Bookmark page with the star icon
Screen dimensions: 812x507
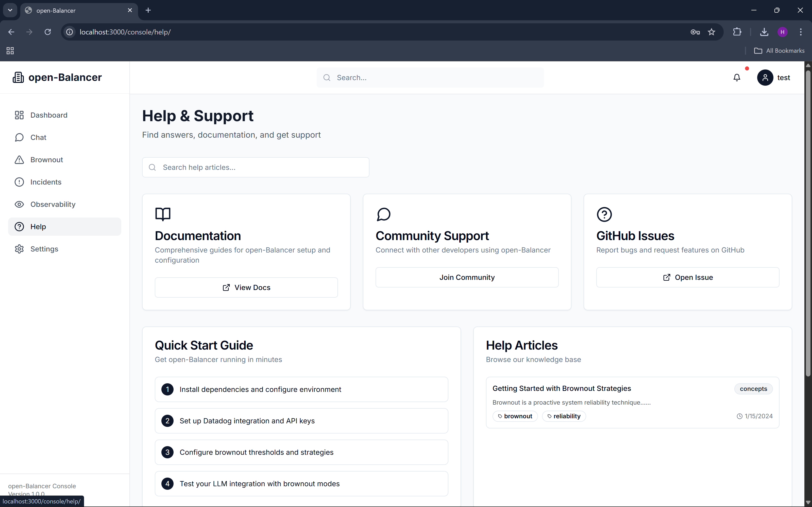click(711, 32)
